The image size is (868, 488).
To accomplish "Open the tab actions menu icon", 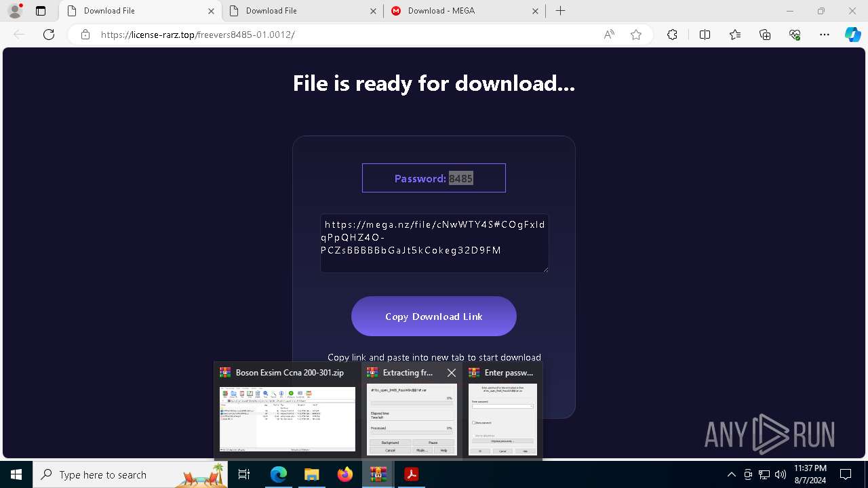I will 41,11.
